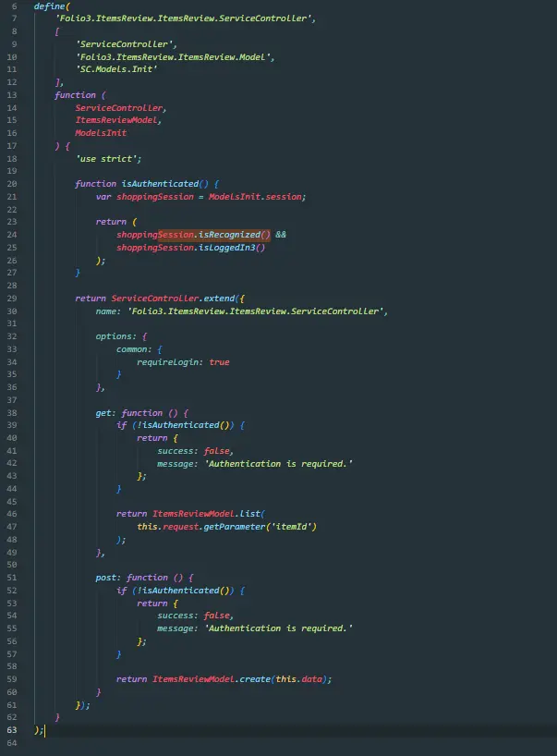
Task: Click the options: property key
Action: [x=115, y=336]
